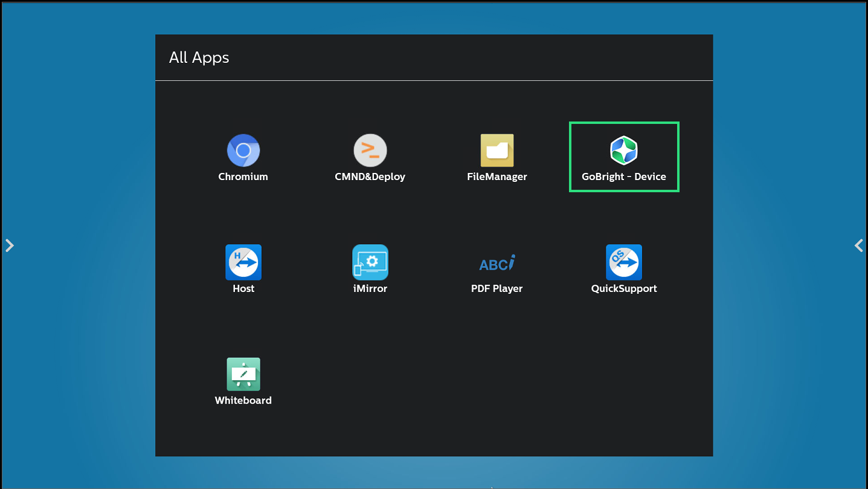
Task: Open the PDF Player ABC icon
Action: click(x=497, y=263)
